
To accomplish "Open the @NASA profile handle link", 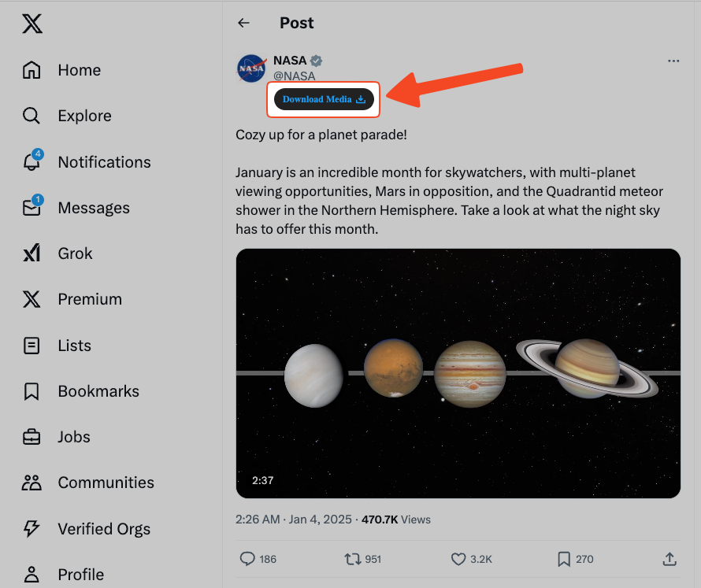I will (294, 76).
